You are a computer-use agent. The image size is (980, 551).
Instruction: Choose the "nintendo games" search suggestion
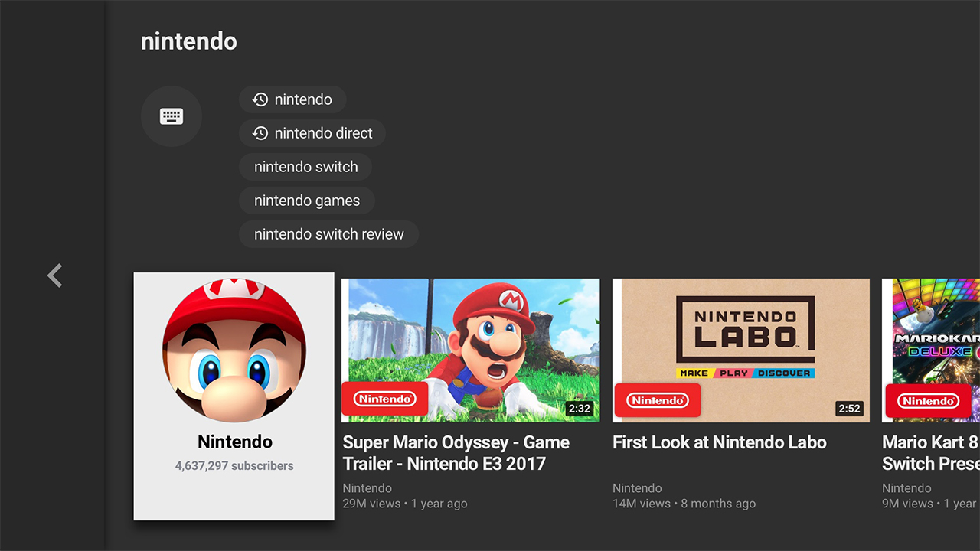(306, 201)
